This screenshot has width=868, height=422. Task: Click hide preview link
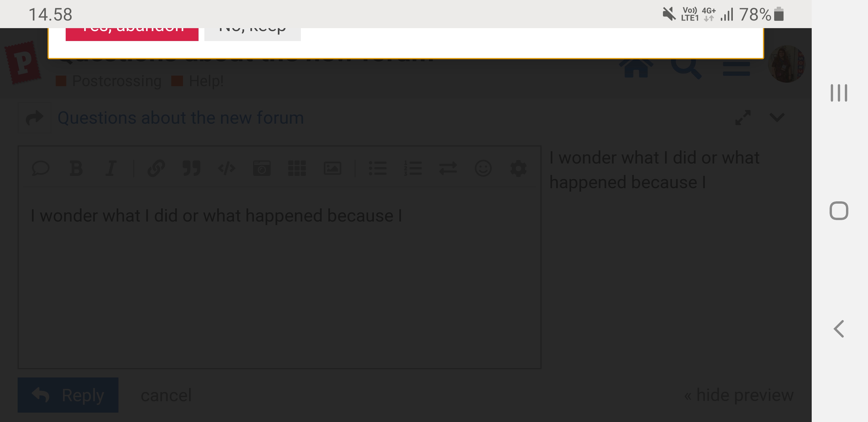739,395
